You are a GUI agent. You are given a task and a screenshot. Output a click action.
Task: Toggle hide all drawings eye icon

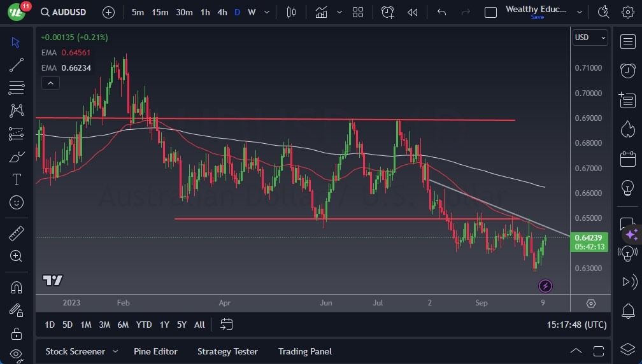(17, 354)
